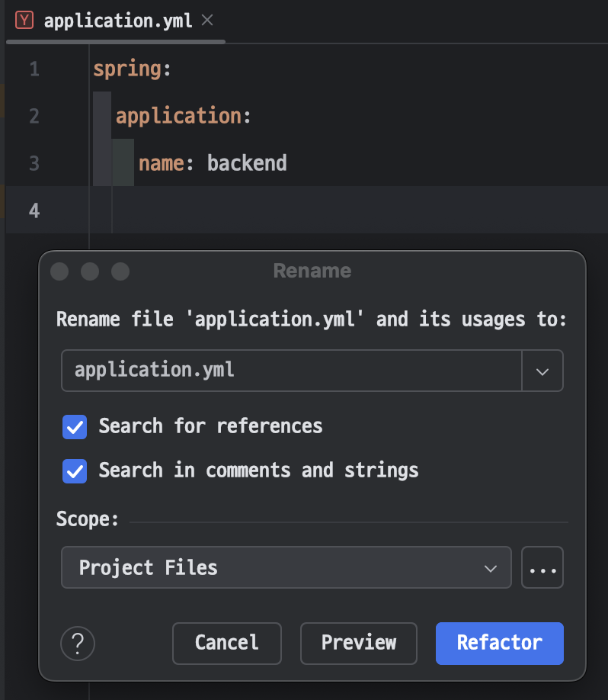The height and width of the screenshot is (700, 608).
Task: Click the ellipsis button beside Scope
Action: tap(542, 567)
